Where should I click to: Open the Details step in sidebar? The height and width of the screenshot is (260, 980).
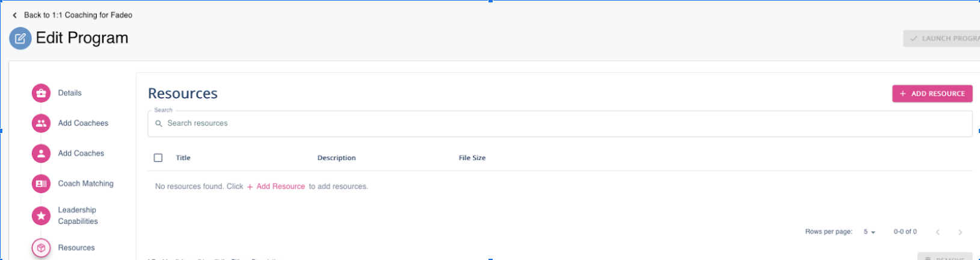pos(70,93)
